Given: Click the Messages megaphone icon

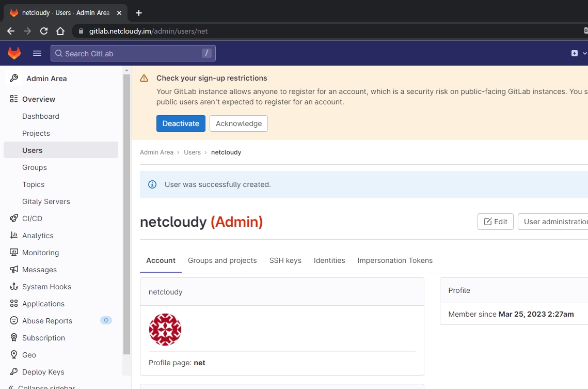Looking at the screenshot, I should pos(14,269).
